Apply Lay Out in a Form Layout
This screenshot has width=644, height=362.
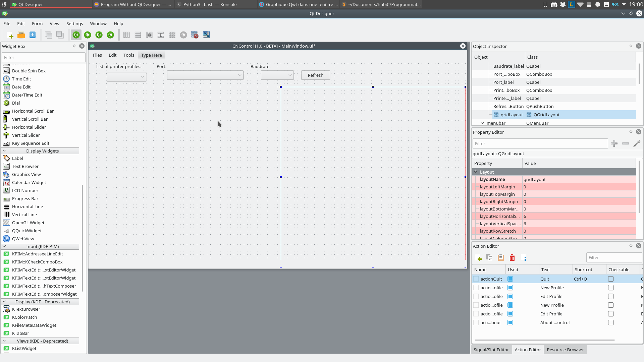pyautogui.click(x=183, y=35)
